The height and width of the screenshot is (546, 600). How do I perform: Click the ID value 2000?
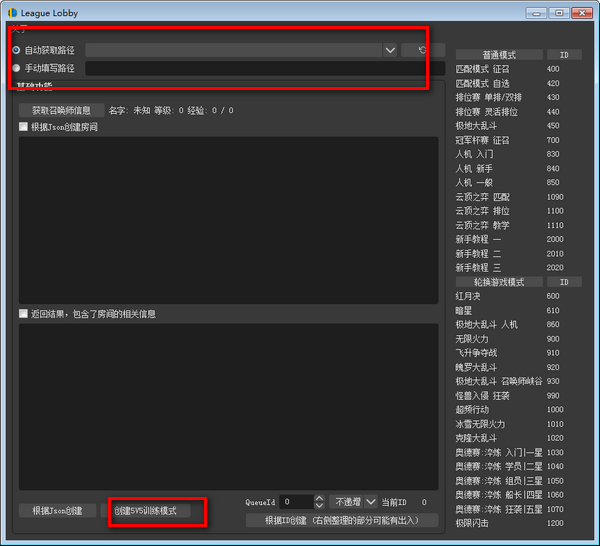(555, 239)
